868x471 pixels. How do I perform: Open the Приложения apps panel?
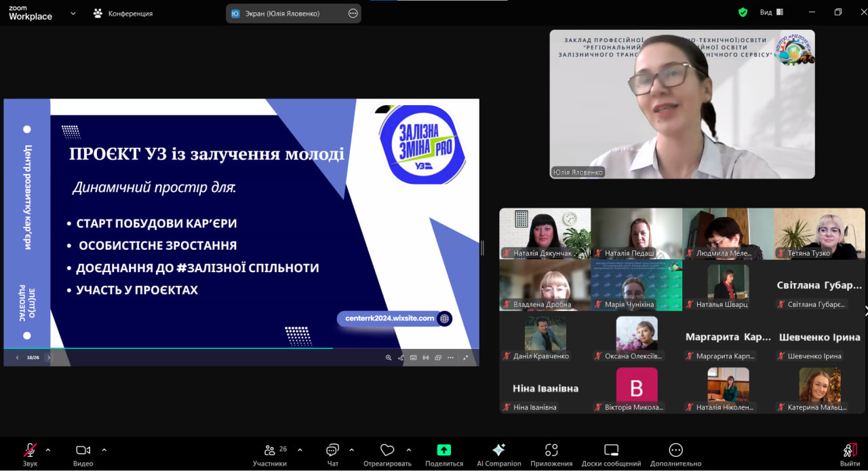click(551, 454)
